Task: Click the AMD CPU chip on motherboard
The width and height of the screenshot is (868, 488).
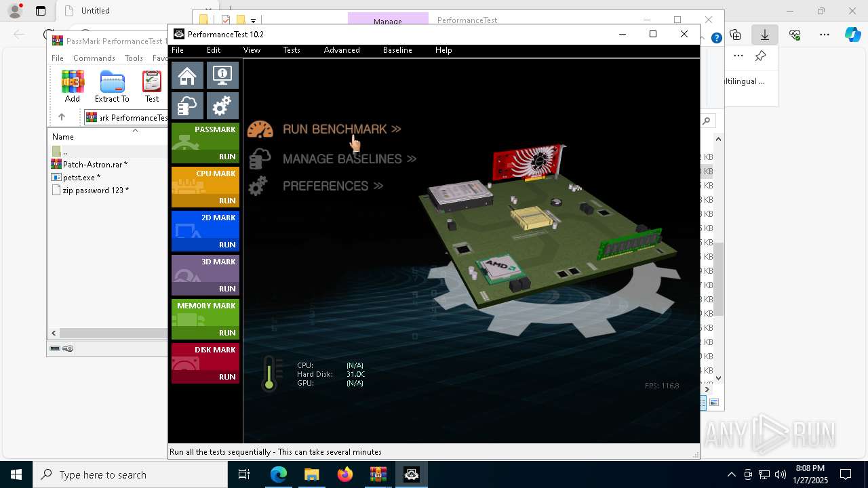Action: click(500, 268)
